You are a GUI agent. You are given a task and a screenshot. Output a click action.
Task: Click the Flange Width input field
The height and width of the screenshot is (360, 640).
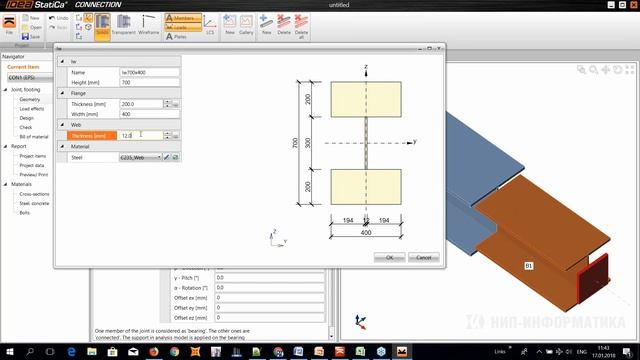pos(149,114)
